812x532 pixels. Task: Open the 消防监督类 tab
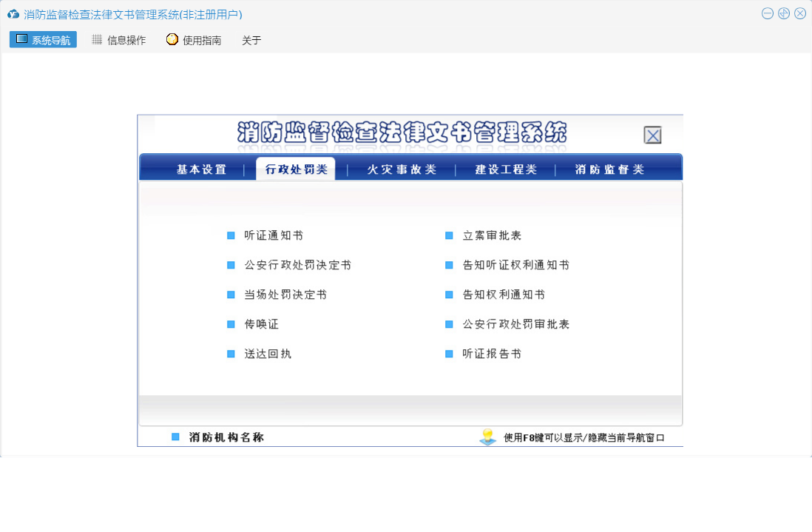[609, 169]
